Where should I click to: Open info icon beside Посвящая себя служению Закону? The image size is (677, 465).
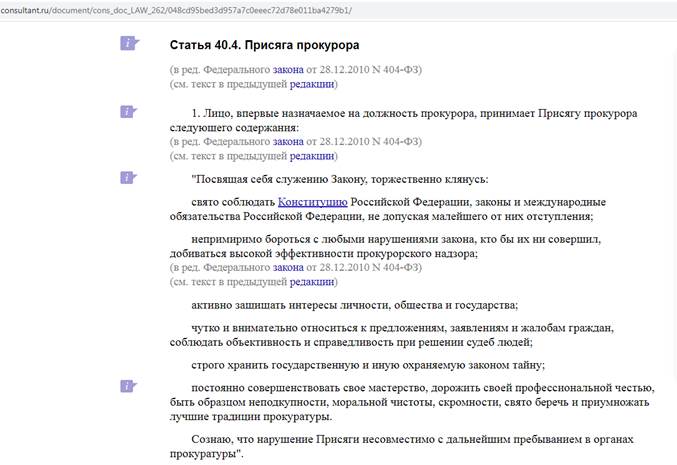(128, 177)
